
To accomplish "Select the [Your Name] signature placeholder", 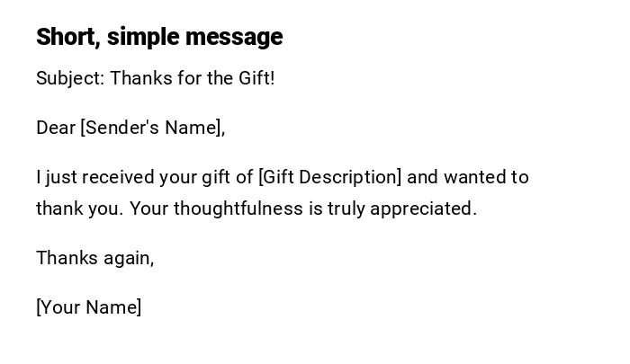I will pyautogui.click(x=88, y=307).
